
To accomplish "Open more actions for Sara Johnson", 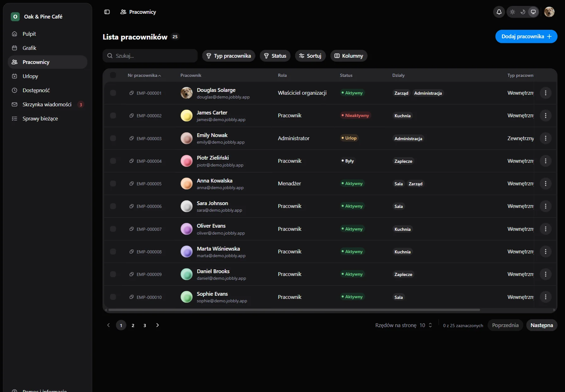I will coord(546,206).
